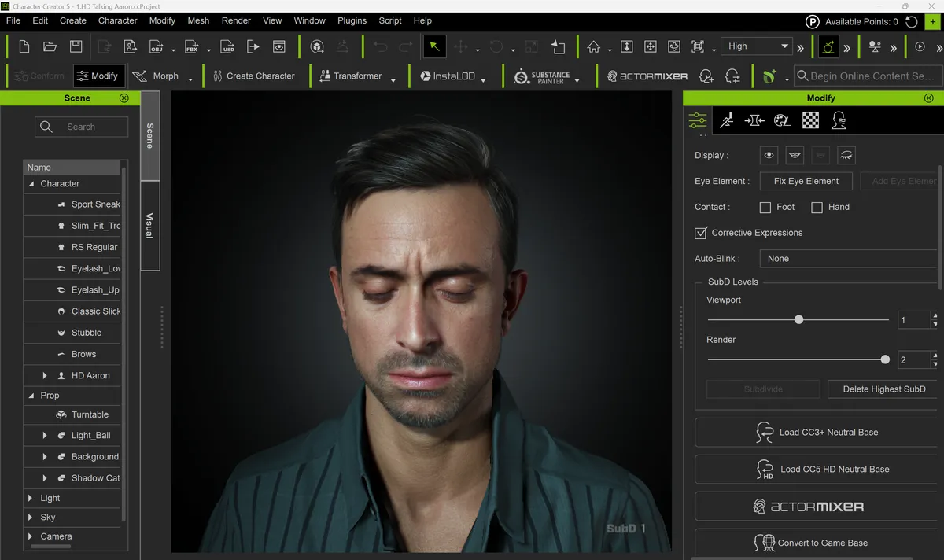The image size is (944, 560).
Task: Toggle the Modify toolbar button
Action: (x=98, y=76)
